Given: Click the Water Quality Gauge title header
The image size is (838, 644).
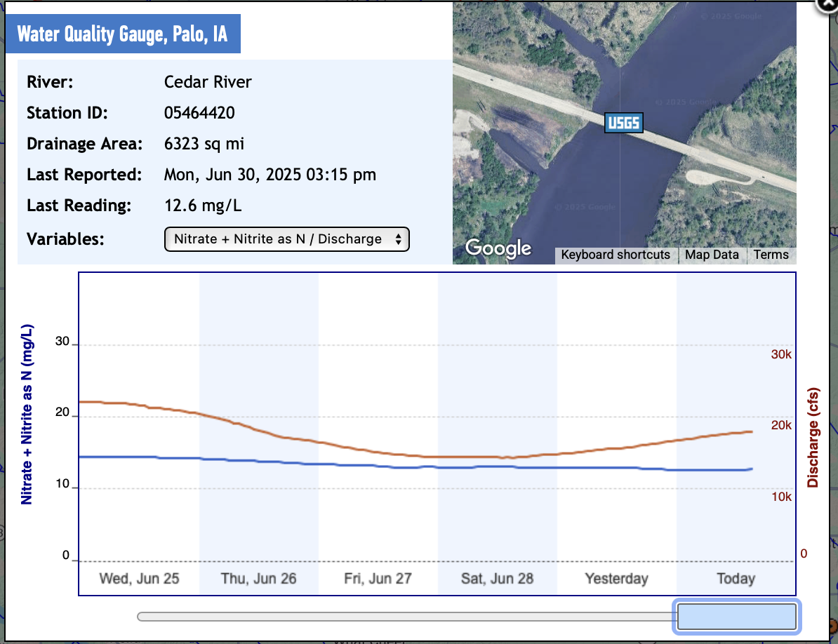Looking at the screenshot, I should click(122, 34).
